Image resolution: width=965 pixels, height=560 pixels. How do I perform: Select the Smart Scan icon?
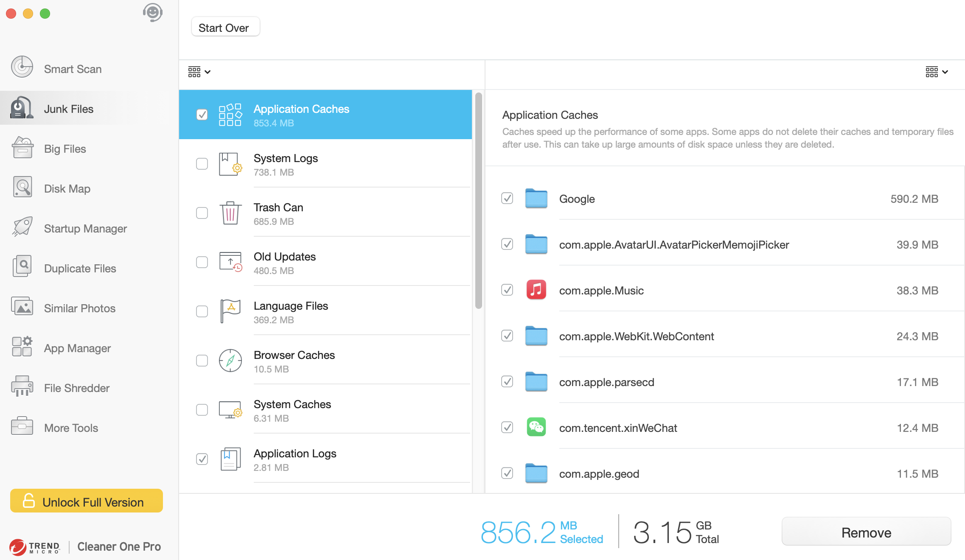coord(21,68)
